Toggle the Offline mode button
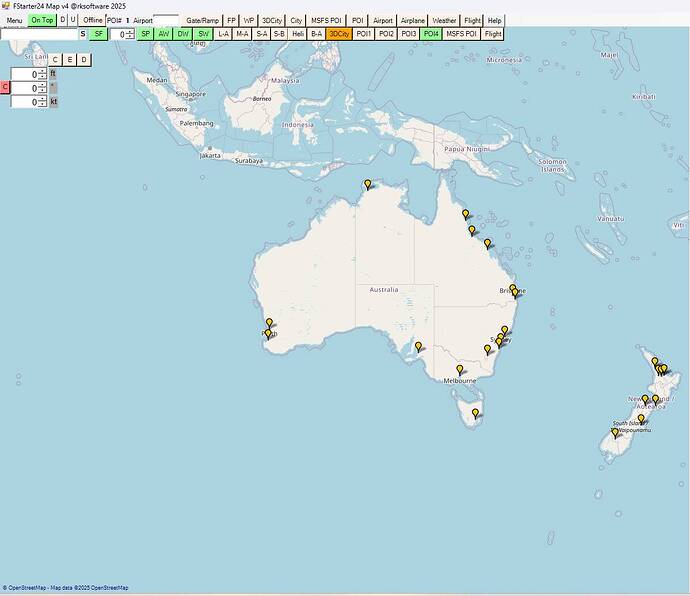The width and height of the screenshot is (690, 596). coord(92,20)
